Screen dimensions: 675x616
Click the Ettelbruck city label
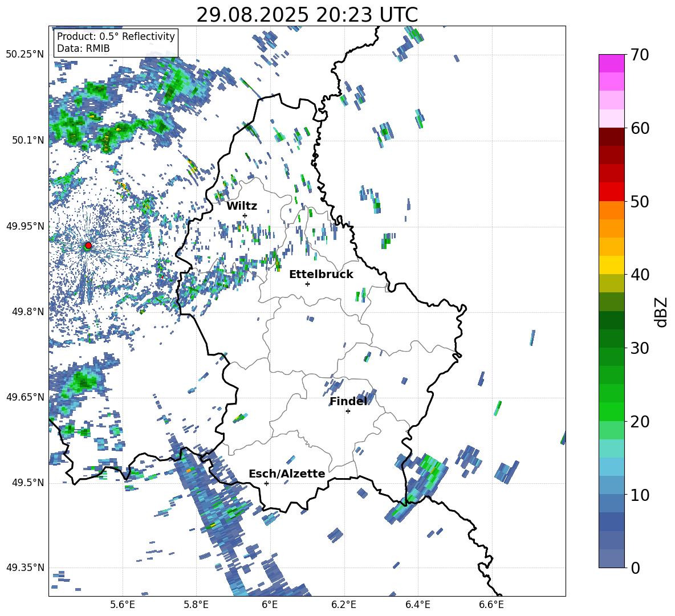321,275
